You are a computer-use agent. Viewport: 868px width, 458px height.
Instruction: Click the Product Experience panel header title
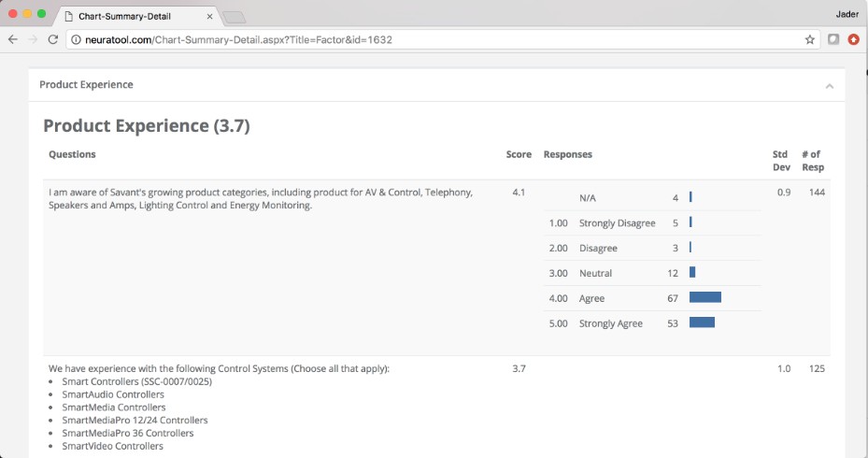[x=86, y=85]
